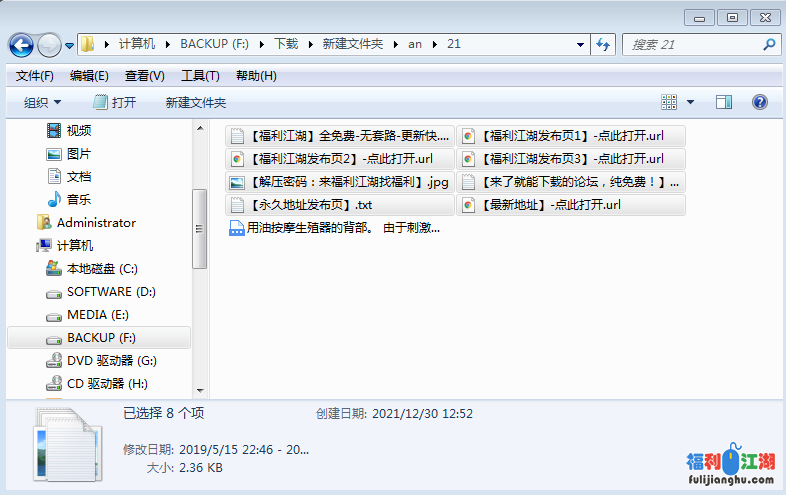Select the 【解压密码】 .jpg image file
Image resolution: width=786 pixels, height=495 pixels.
click(x=339, y=182)
